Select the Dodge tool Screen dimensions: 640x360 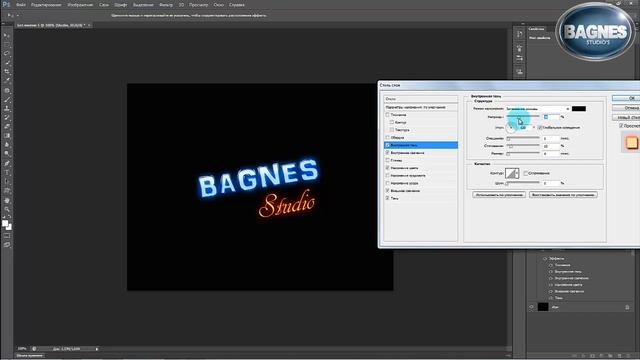(7, 153)
